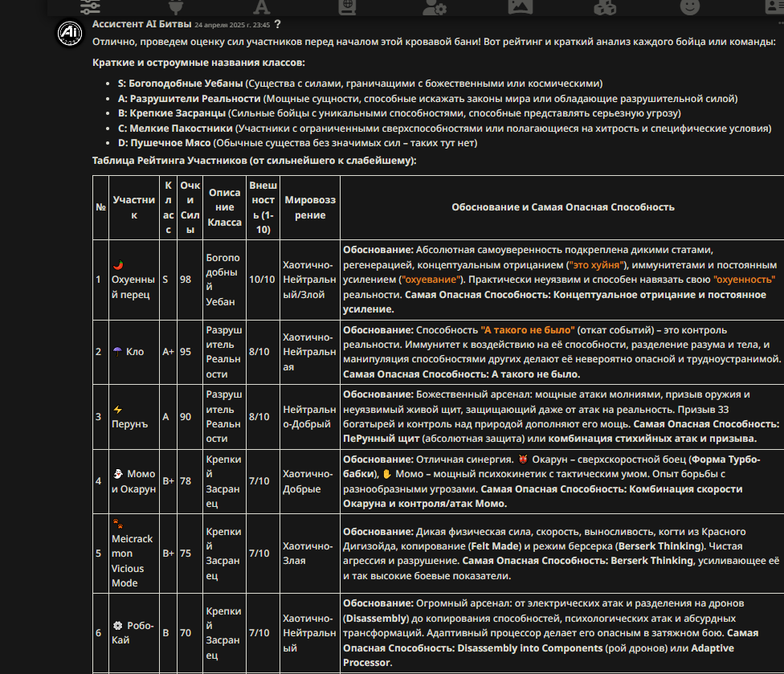Click the power score 95

click(186, 352)
